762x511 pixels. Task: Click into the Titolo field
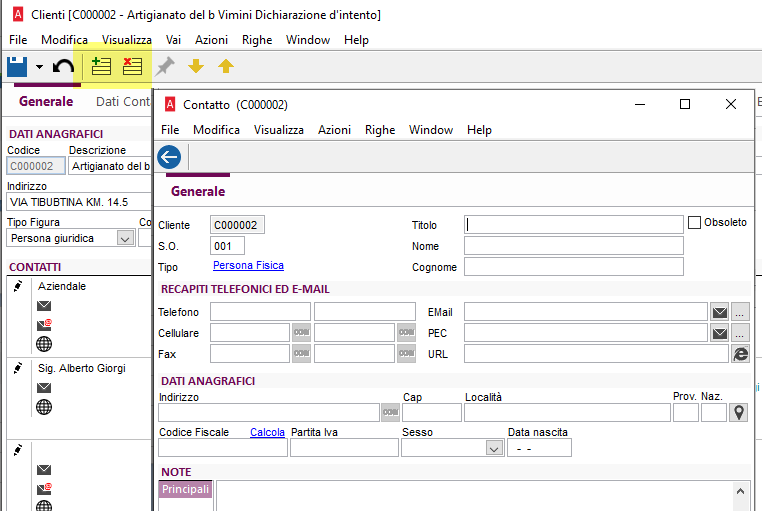[x=573, y=224]
